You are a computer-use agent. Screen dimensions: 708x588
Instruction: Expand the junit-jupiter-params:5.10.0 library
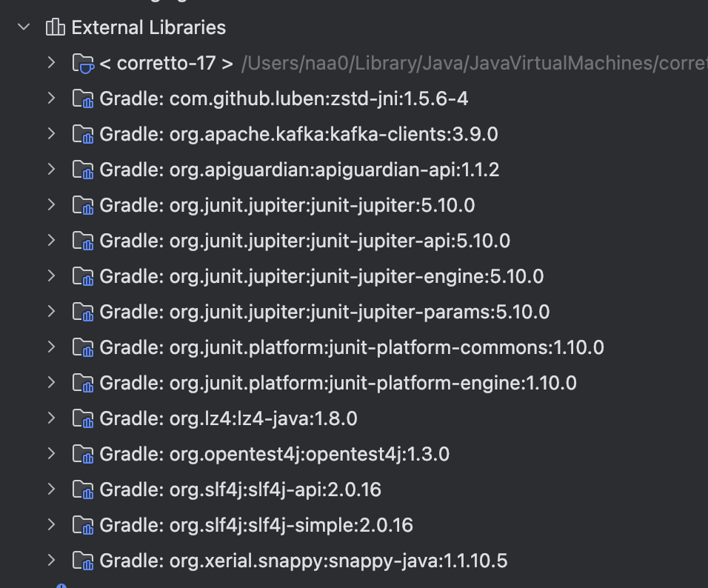tap(52, 312)
